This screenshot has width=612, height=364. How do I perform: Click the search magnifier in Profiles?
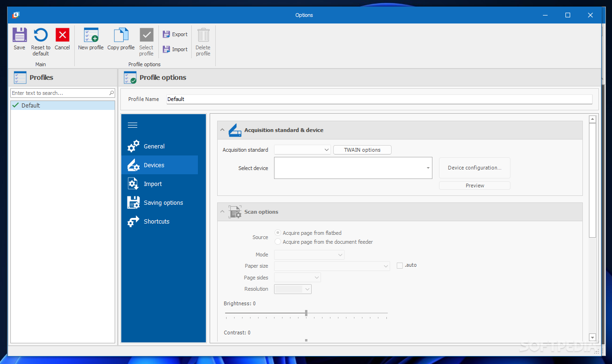(111, 93)
